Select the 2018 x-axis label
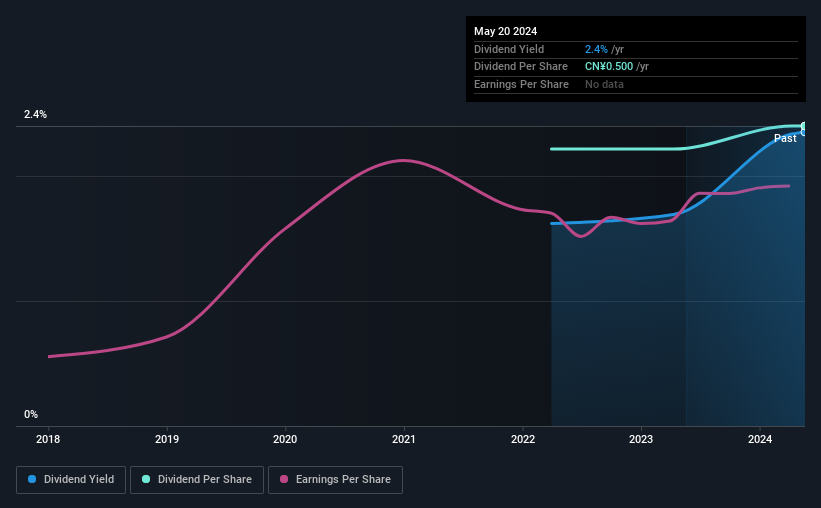This screenshot has width=821, height=508. pyautogui.click(x=48, y=439)
